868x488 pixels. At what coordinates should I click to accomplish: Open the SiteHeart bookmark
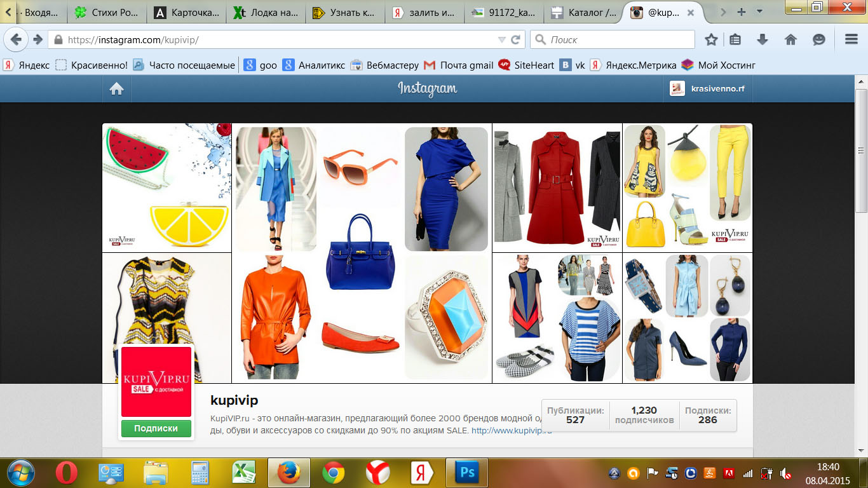(x=526, y=65)
